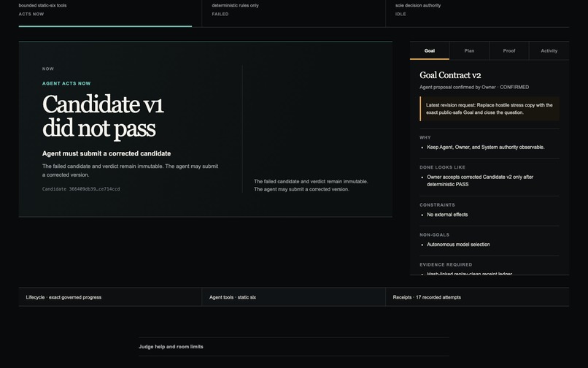Expand Receipts 17 recorded attempts section
The height and width of the screenshot is (368, 588).
pos(477,297)
